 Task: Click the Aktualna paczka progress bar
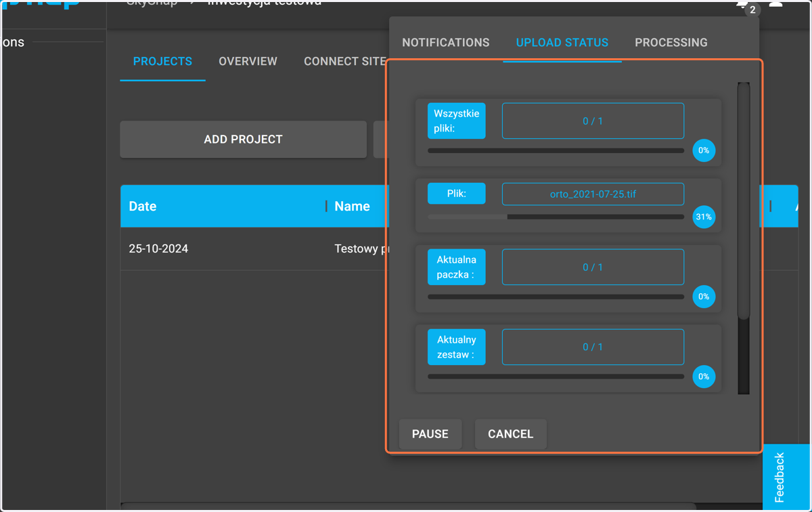(x=556, y=297)
